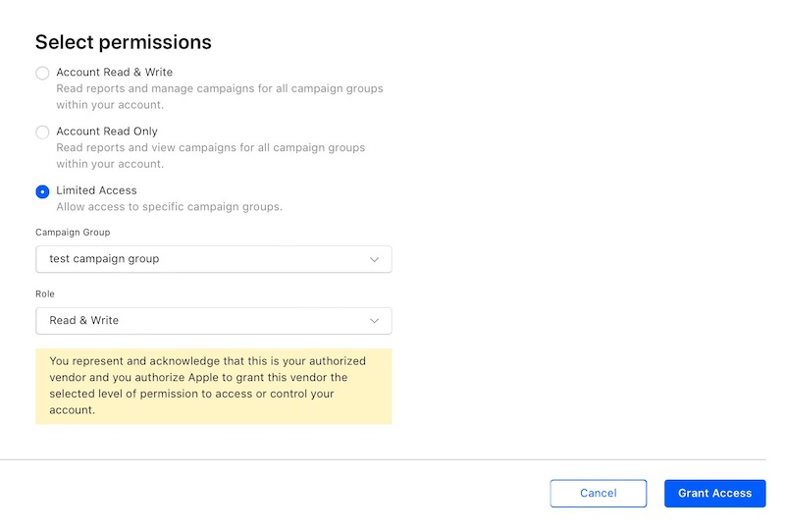Click the 'Role' field label
This screenshot has width=785, height=532.
46,293
